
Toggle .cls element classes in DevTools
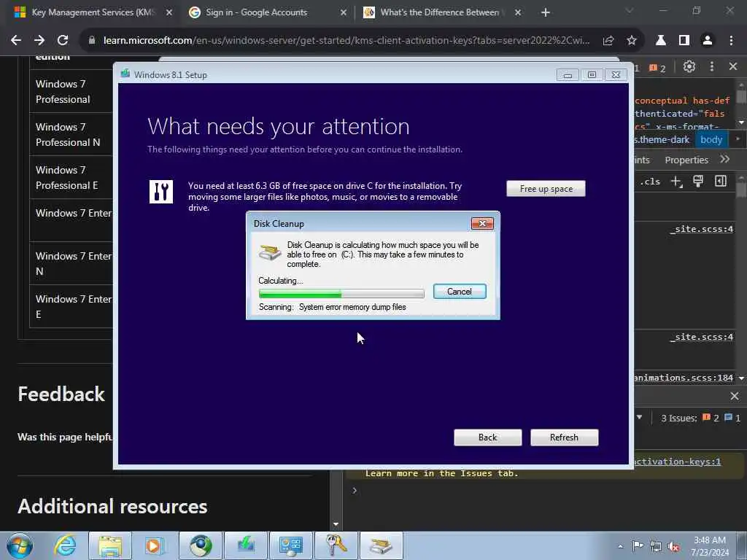(650, 182)
